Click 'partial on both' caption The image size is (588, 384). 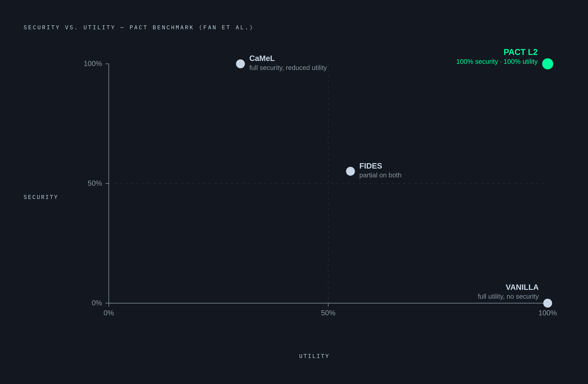click(x=380, y=175)
